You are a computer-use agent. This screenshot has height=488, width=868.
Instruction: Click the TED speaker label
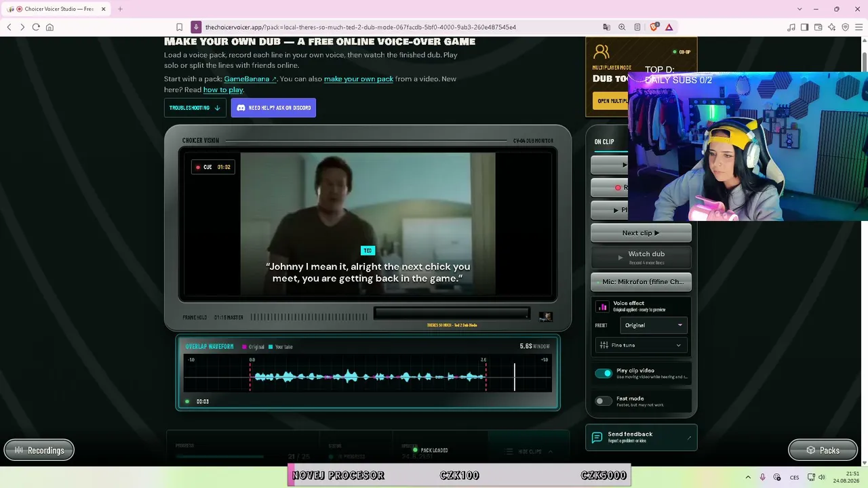click(368, 251)
